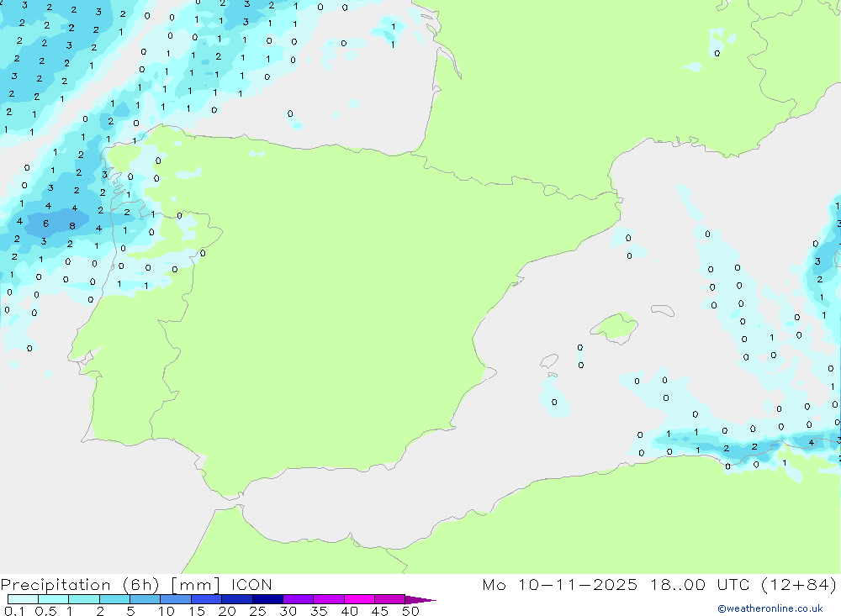Screen dimensions: 841x616
Task: Click the 'Precipitation (6h) [mm] ICON' title
Action: (x=136, y=584)
